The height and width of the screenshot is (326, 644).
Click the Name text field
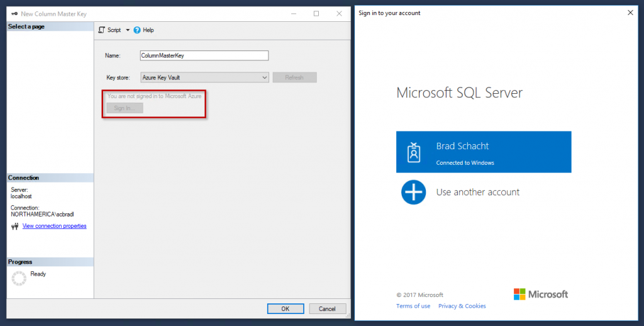click(x=204, y=55)
